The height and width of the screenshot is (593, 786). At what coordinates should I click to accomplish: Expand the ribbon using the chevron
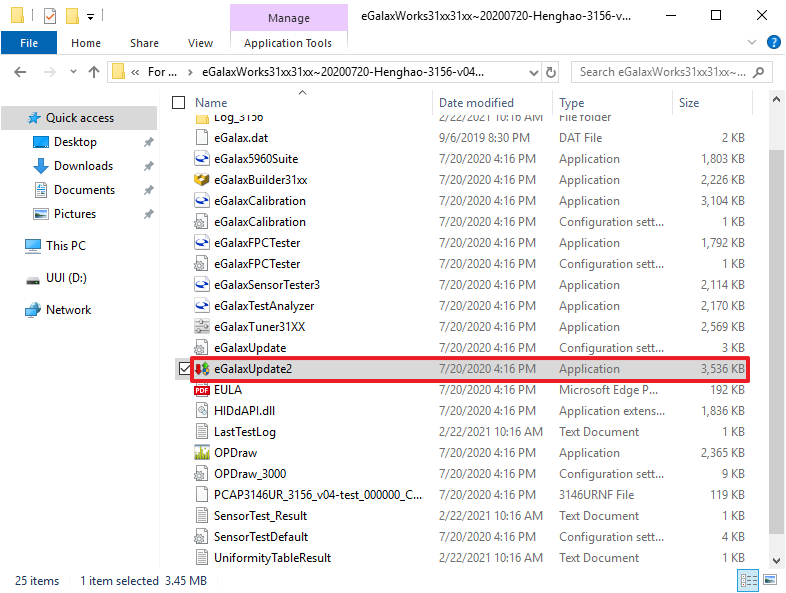tap(752, 43)
